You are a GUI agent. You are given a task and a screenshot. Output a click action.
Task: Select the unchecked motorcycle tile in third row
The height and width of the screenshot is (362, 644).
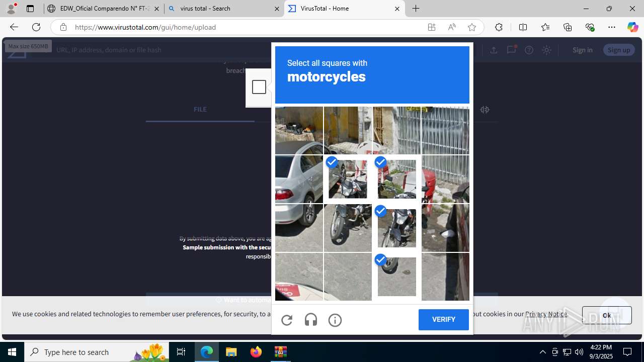[348, 228]
